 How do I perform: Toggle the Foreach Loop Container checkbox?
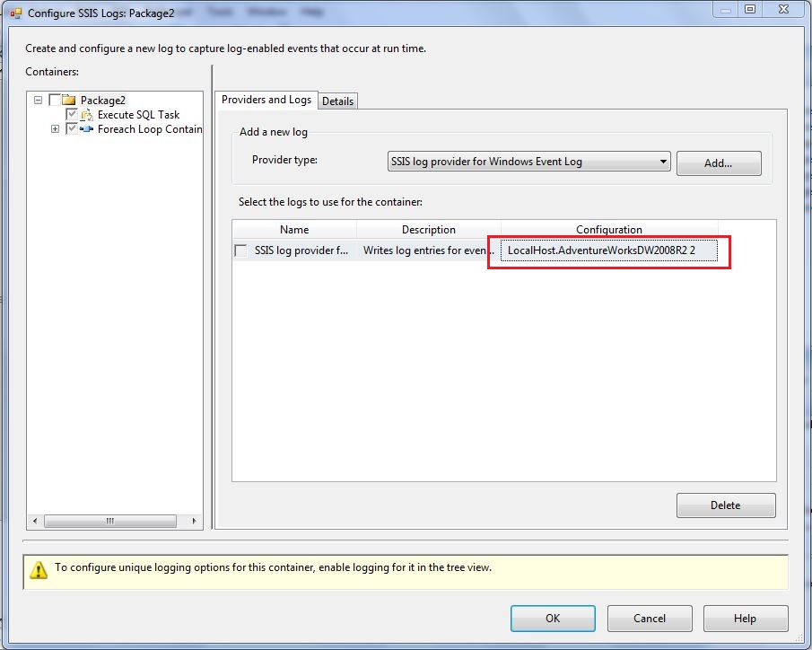pyautogui.click(x=72, y=129)
